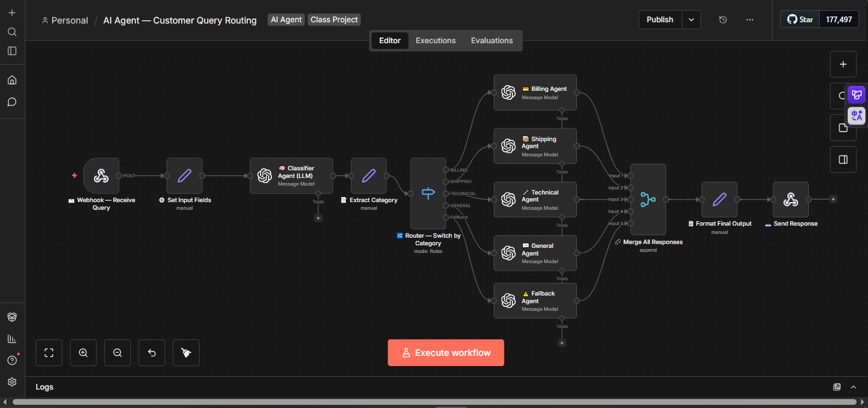
Task: Click the router Fallback output label
Action: click(459, 217)
